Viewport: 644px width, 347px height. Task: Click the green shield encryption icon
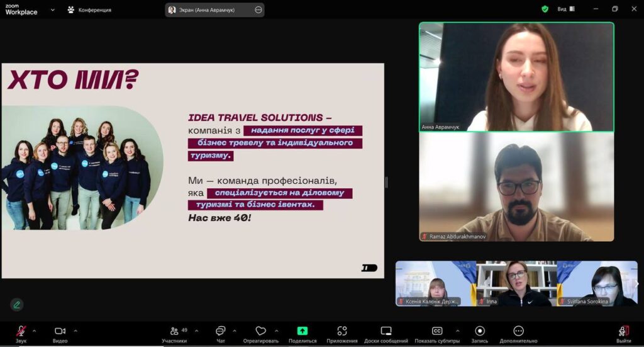[545, 9]
